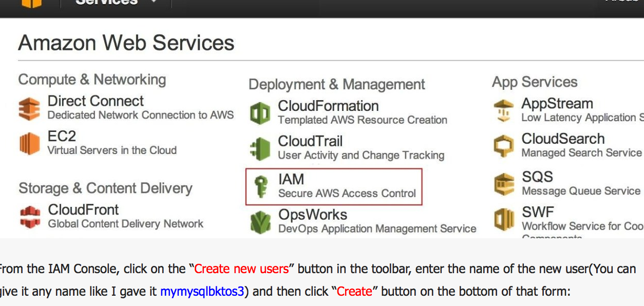The image size is (644, 306).
Task: Open the SWF service link
Action: point(538,212)
